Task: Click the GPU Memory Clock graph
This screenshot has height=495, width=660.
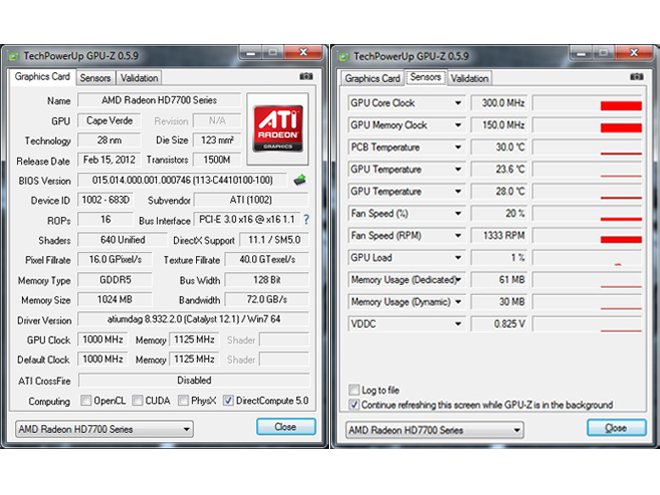Action: (x=587, y=125)
